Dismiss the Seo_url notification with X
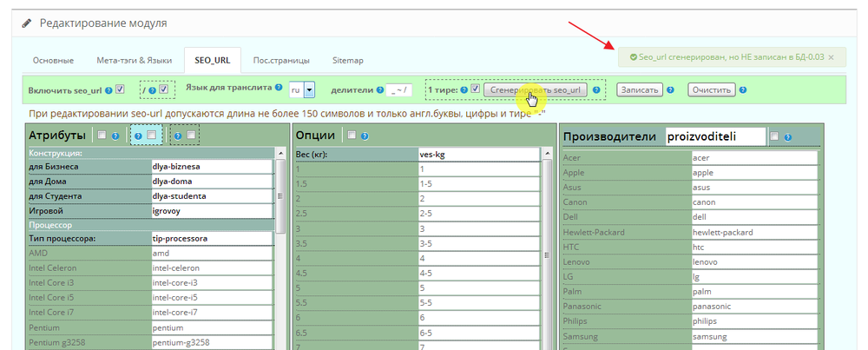The width and height of the screenshot is (868, 350). (831, 57)
